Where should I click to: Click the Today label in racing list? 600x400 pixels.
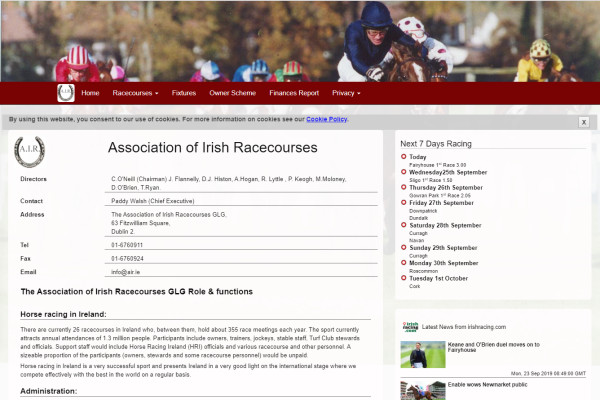(417, 157)
